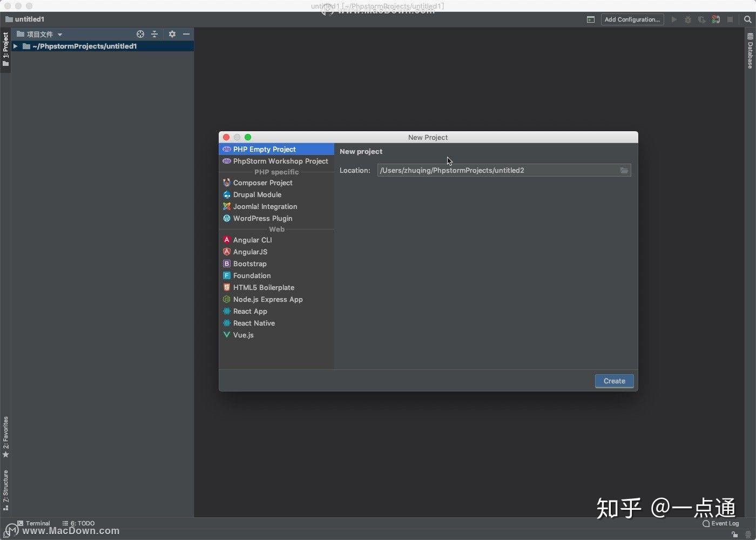Choose PhpStorm Workshop Project
This screenshot has height=540, width=756.
(x=276, y=161)
